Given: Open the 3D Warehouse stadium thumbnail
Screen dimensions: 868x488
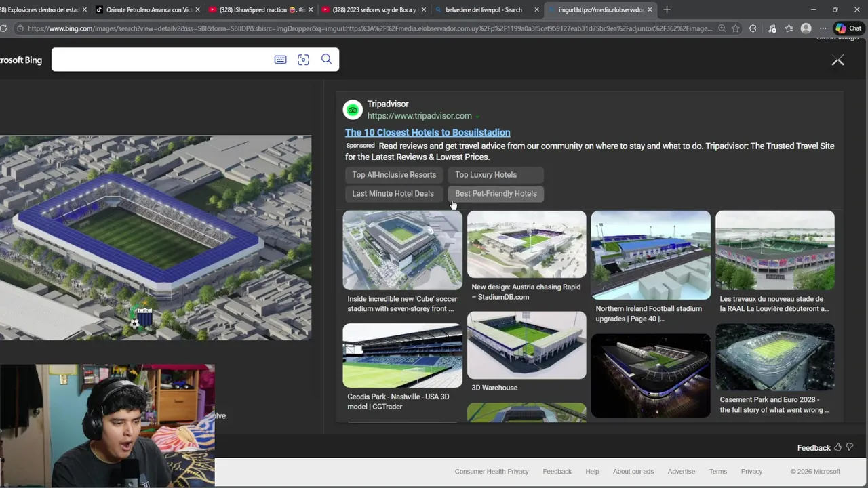Looking at the screenshot, I should [526, 345].
